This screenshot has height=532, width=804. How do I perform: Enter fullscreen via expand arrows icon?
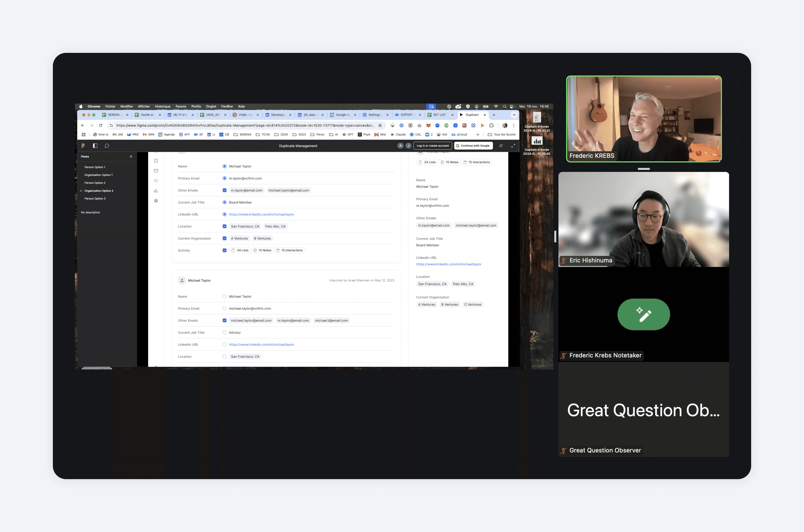513,146
